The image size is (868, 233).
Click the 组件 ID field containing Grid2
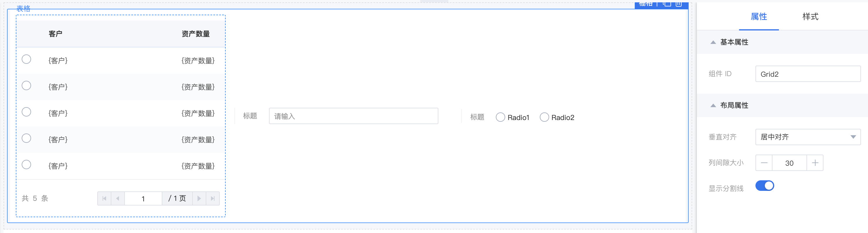pos(808,74)
